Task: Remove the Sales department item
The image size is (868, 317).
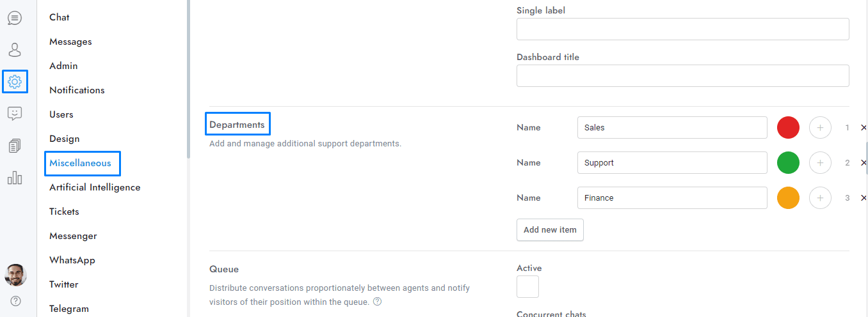Action: pyautogui.click(x=864, y=128)
